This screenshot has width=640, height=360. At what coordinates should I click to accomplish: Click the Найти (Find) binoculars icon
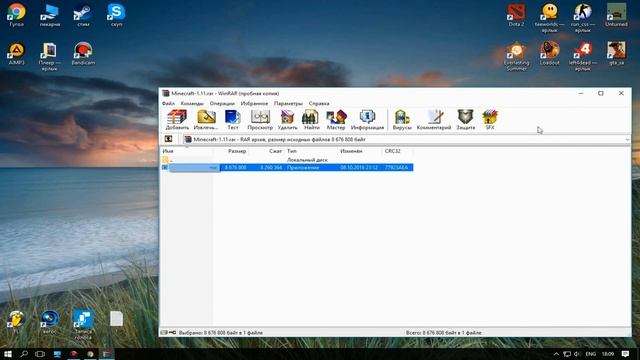pyautogui.click(x=311, y=120)
